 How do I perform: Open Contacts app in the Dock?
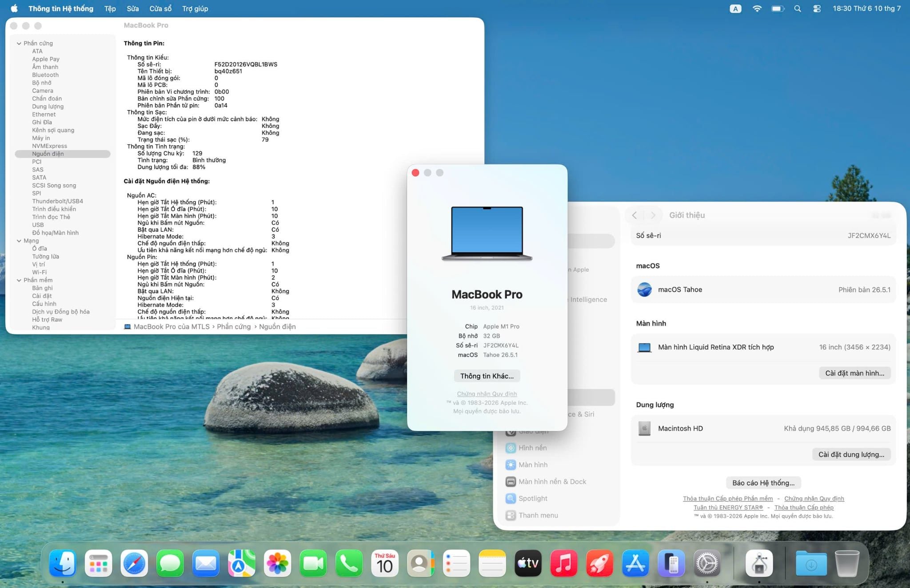[420, 563]
